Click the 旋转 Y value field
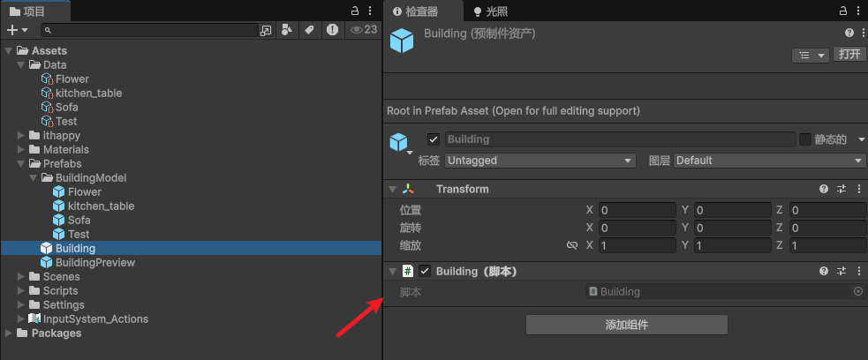The image size is (868, 360). coord(732,228)
